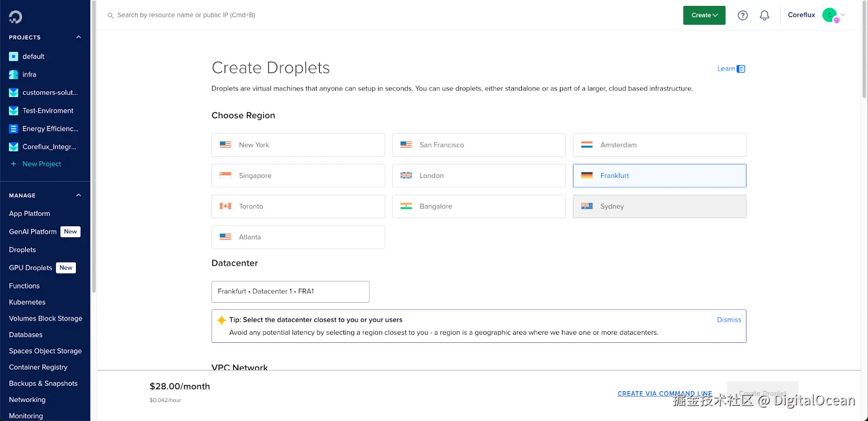Click the Coreflux_Integr project icon
The height and width of the screenshot is (421, 868).
point(14,146)
